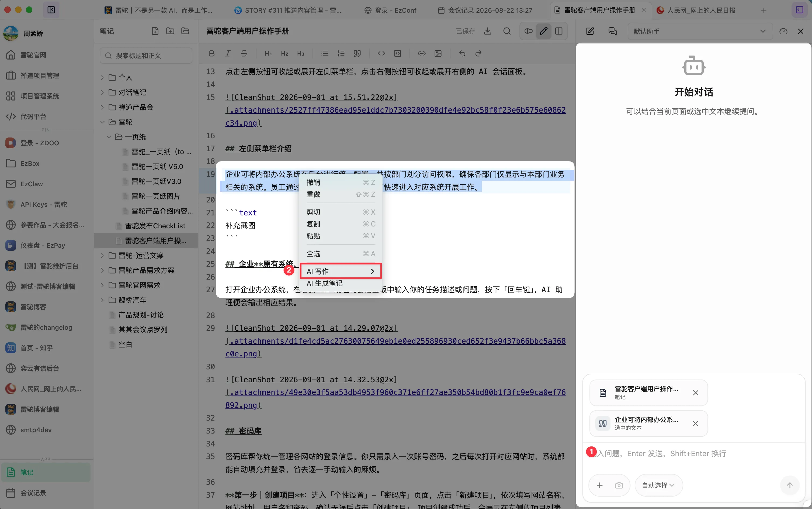Collapse left sidebar toggle
812x509 pixels.
point(51,10)
